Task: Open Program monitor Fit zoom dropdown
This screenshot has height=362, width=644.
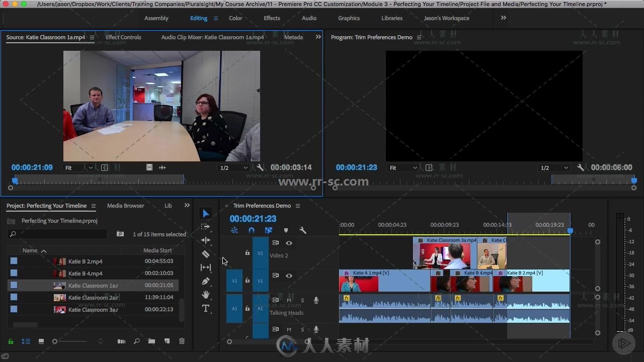Action: coord(404,167)
